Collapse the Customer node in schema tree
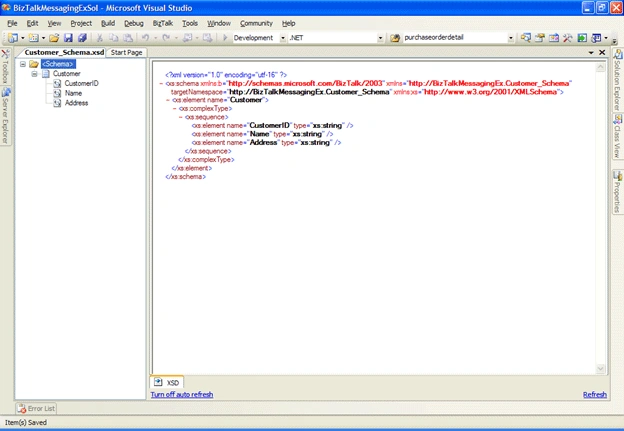Viewport: 624px width, 431px height. point(34,74)
